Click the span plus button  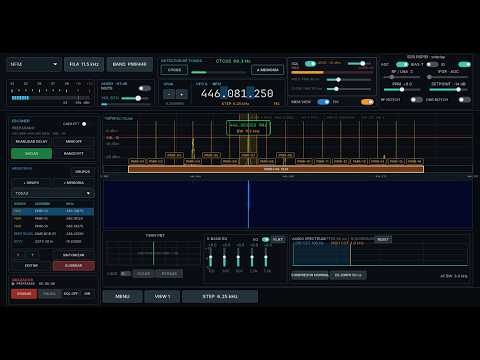pyautogui.click(x=181, y=94)
